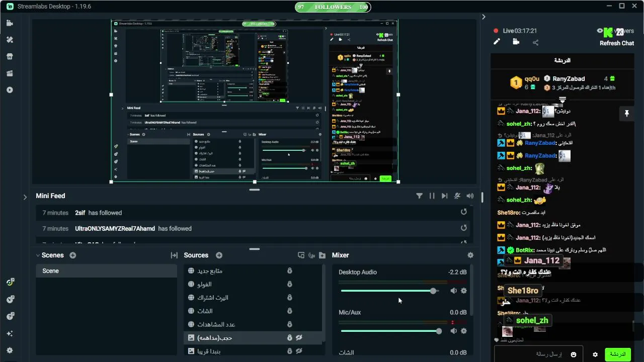This screenshot has width=644, height=362.
Task: Open the App Store icon in left sidebar
Action: tap(10, 56)
